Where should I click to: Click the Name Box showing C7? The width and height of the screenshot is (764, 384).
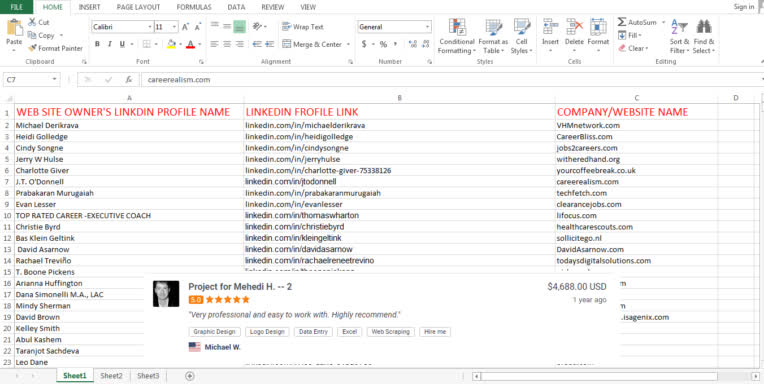pos(31,79)
